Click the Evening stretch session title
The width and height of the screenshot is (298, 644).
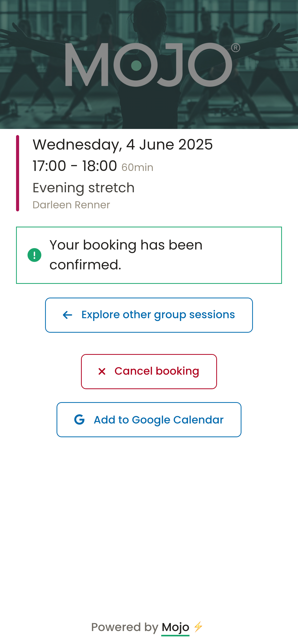coord(84,188)
